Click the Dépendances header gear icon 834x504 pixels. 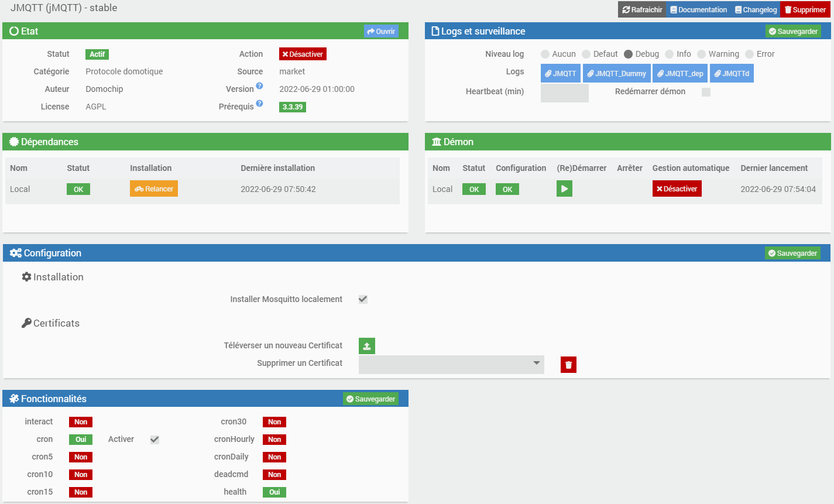14,142
